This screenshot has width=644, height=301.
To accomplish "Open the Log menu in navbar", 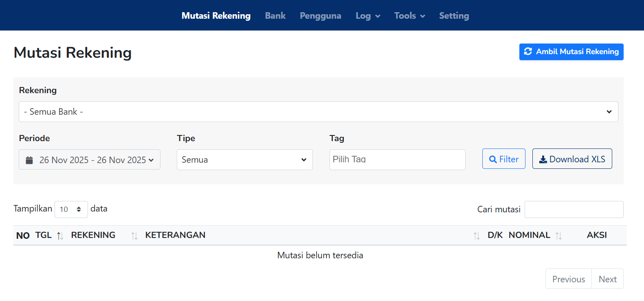I will click(x=367, y=16).
